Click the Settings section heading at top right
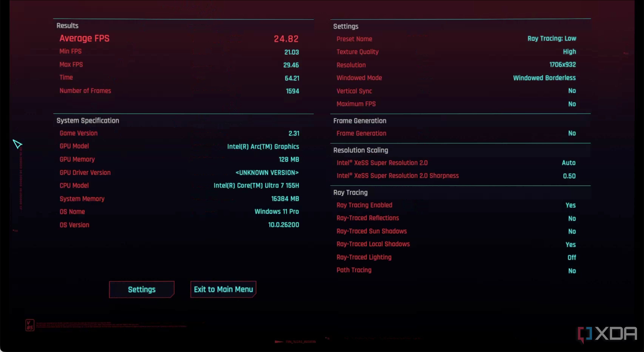This screenshot has height=352, width=644. [346, 26]
